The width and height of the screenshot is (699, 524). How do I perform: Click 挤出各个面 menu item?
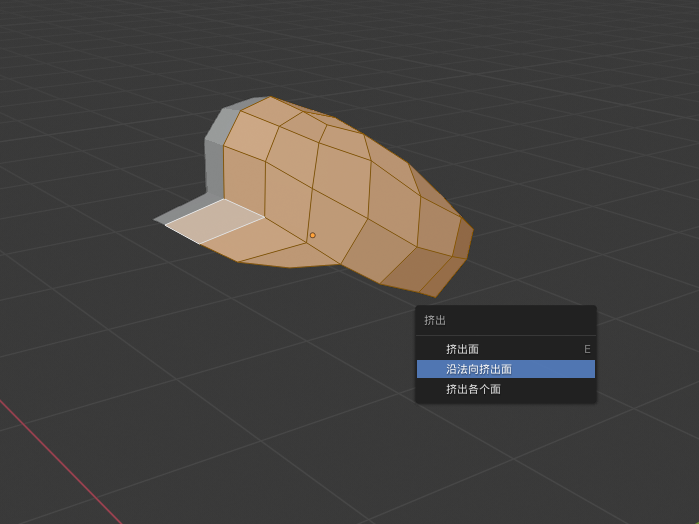coord(506,389)
